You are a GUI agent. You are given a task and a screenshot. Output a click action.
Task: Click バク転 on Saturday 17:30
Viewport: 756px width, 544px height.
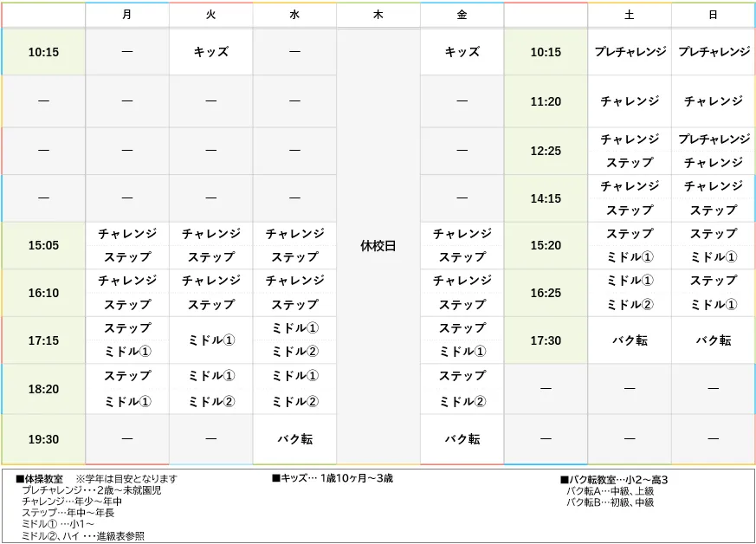point(630,340)
